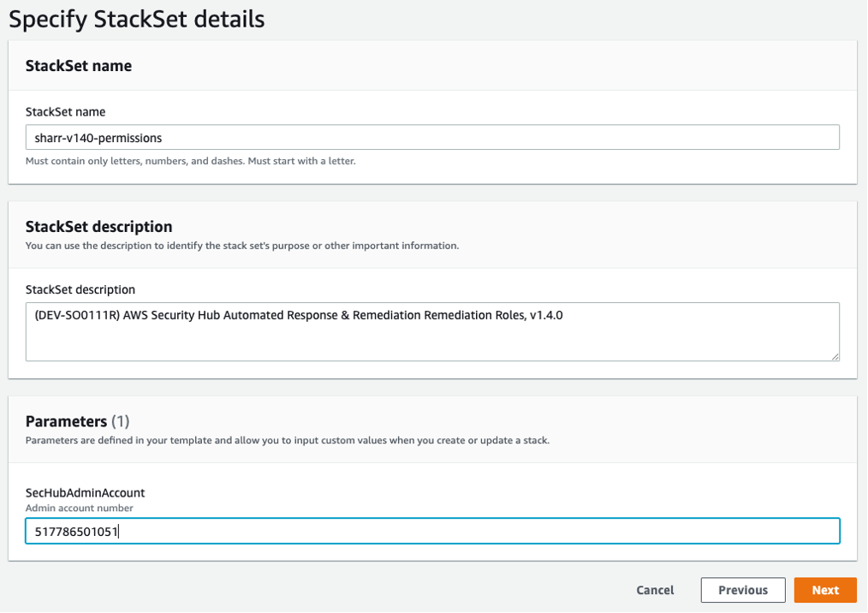Click the 'Admin account number' hint text
Viewport: 868px width, 613px height.
[x=79, y=508]
